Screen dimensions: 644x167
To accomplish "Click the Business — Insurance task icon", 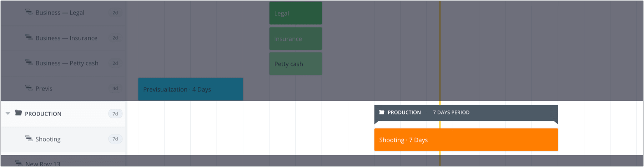I will point(29,37).
